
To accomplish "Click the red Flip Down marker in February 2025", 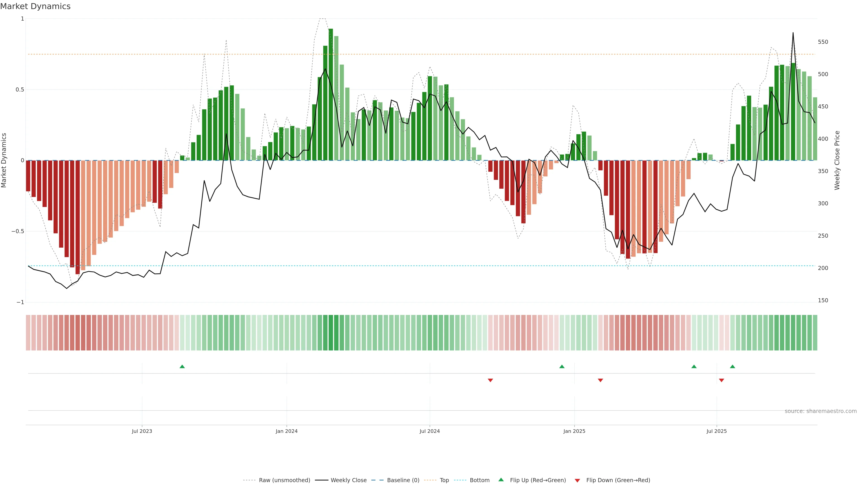I will tap(600, 380).
